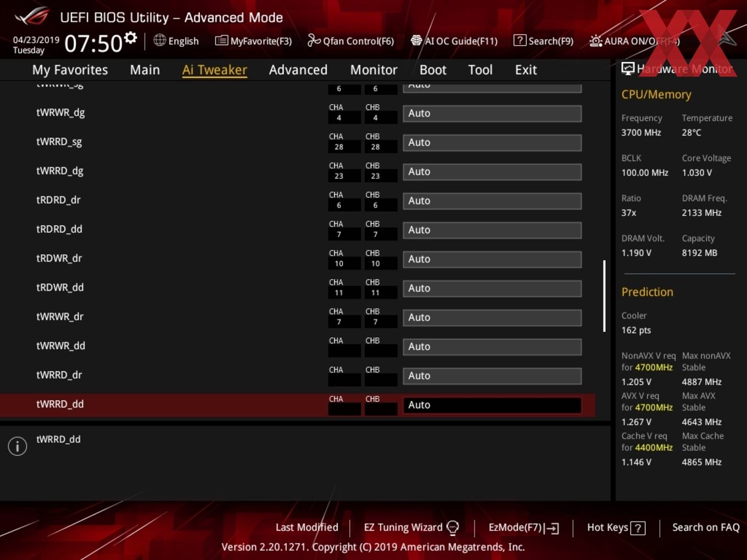747x560 pixels.
Task: Open Qfan Control(F6) fan icon
Action: pos(314,40)
